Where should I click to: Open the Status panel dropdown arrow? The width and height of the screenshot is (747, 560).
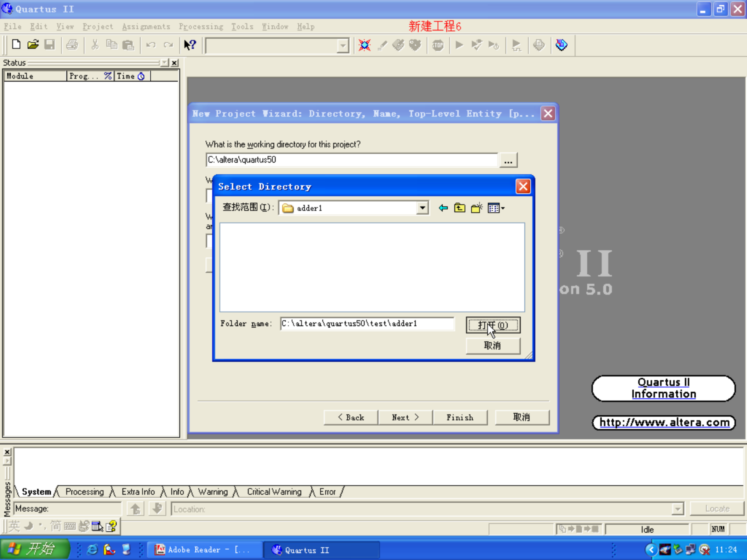pos(164,62)
